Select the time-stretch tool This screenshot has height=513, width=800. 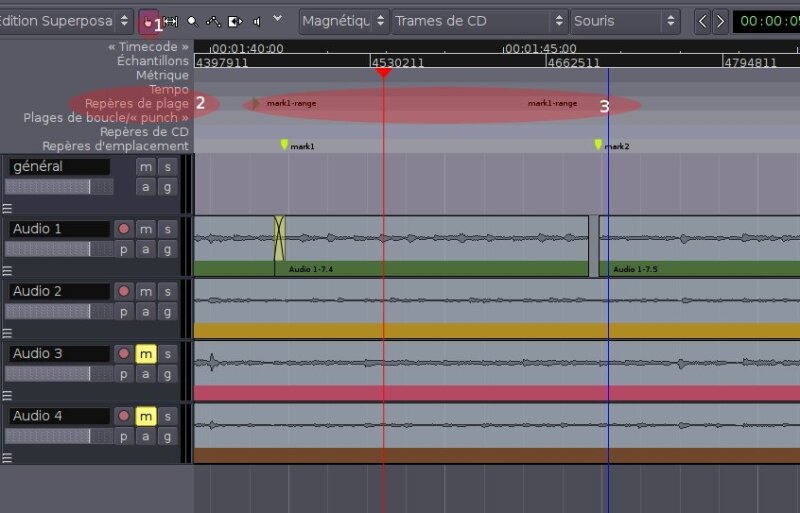click(235, 20)
